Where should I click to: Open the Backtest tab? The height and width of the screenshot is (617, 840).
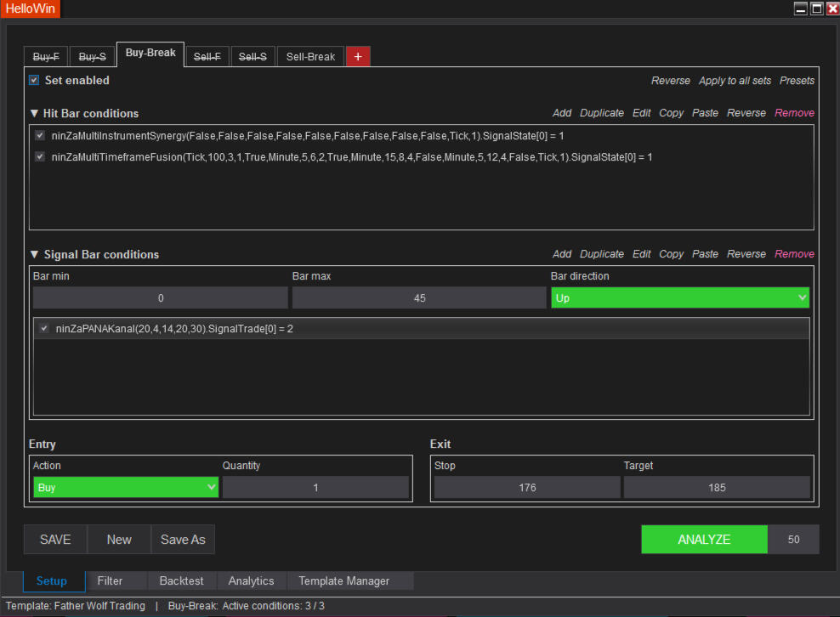coord(182,580)
